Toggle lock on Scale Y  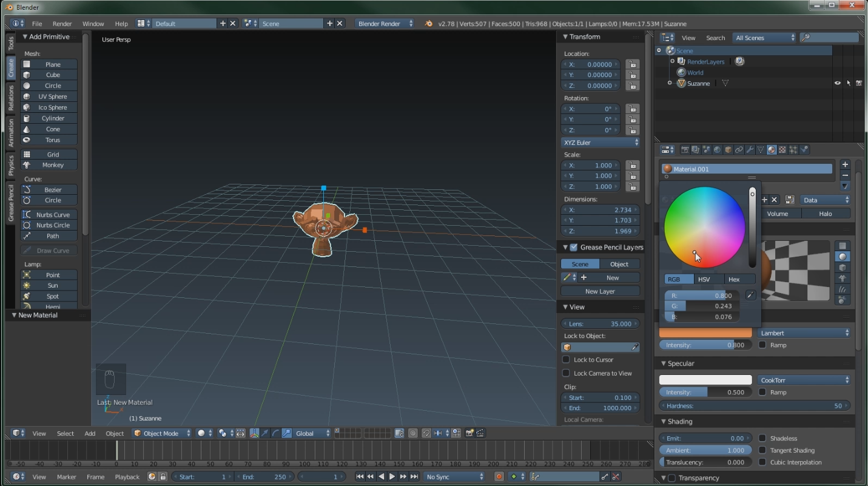632,176
